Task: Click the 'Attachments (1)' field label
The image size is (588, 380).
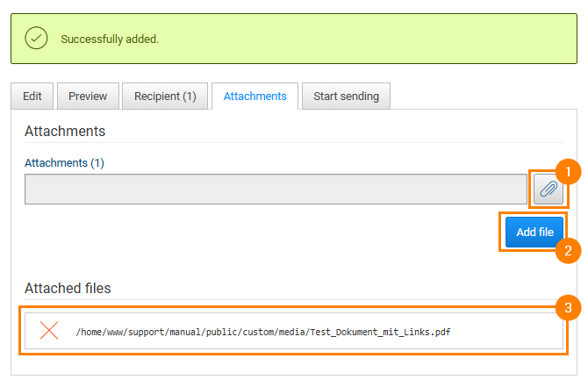Action: 64,163
